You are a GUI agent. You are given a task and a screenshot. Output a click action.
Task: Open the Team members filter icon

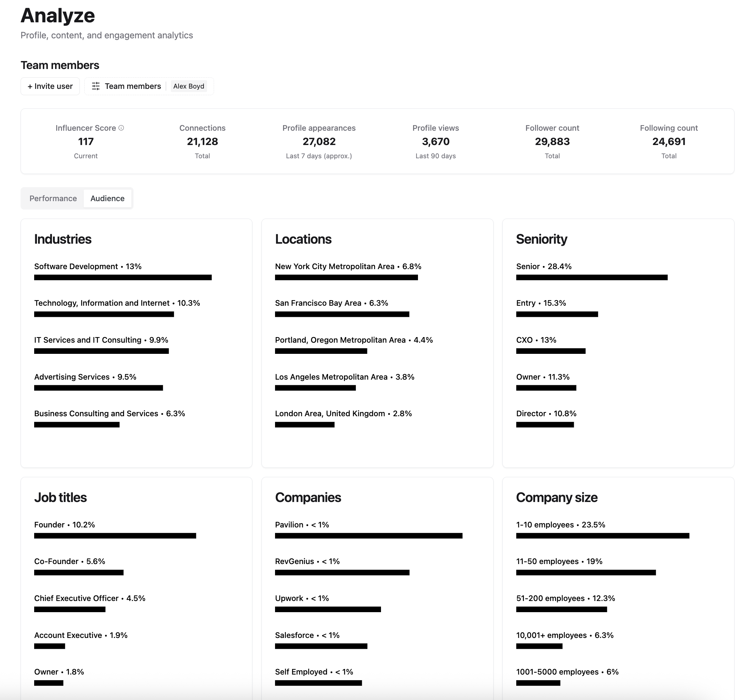point(96,86)
